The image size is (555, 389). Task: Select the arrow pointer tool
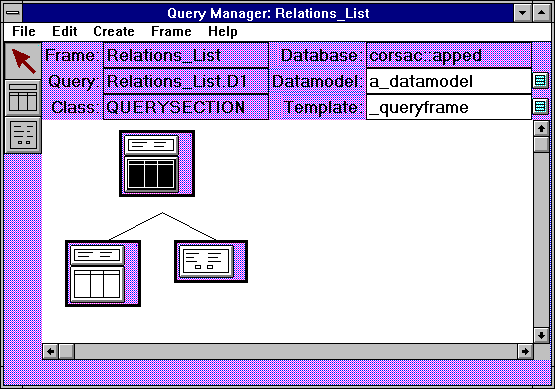click(23, 61)
